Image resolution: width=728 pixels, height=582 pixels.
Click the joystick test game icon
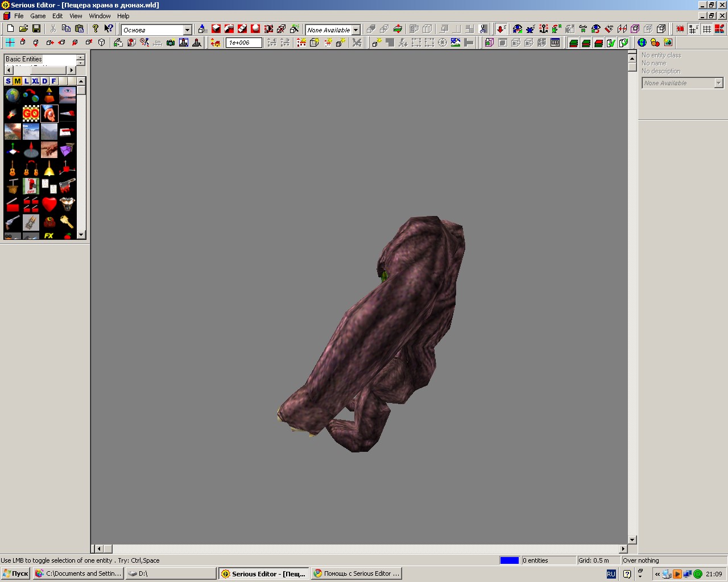[197, 42]
